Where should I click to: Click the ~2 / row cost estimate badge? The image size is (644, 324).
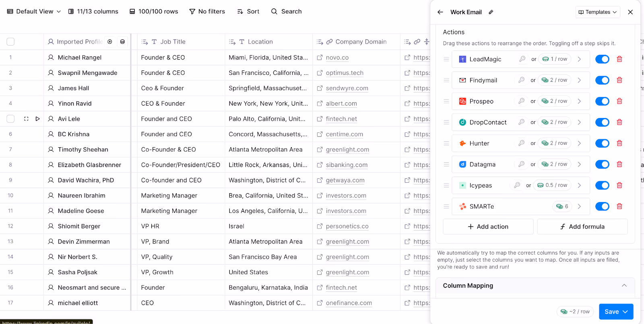(x=575, y=312)
